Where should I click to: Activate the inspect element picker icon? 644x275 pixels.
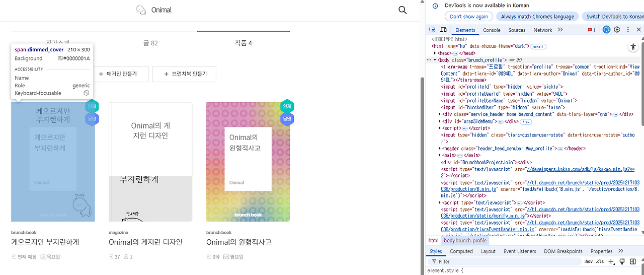pos(432,30)
